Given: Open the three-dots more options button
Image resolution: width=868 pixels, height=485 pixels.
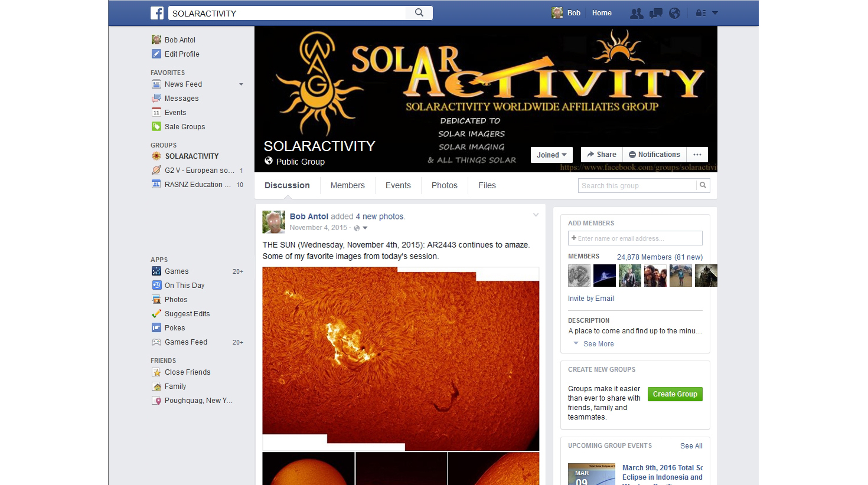Looking at the screenshot, I should tap(697, 155).
